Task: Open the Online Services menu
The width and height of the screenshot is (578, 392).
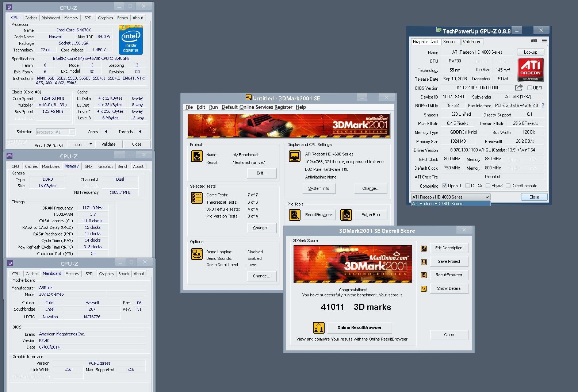Action: tap(256, 107)
